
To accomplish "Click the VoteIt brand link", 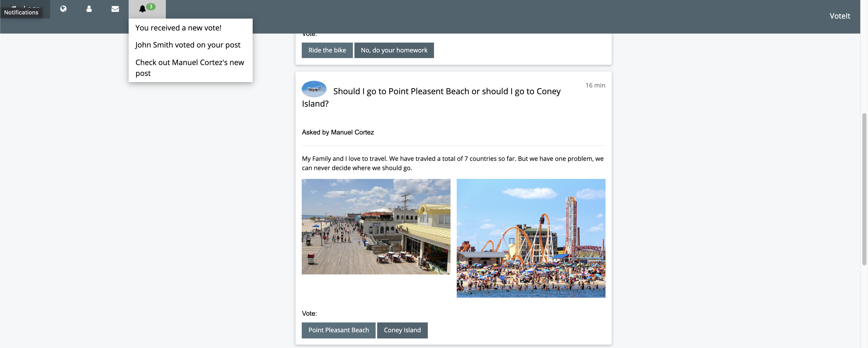I will [839, 16].
